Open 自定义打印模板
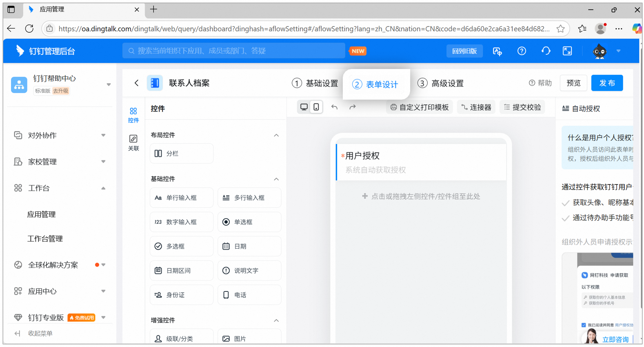The image size is (644, 347). [x=420, y=107]
